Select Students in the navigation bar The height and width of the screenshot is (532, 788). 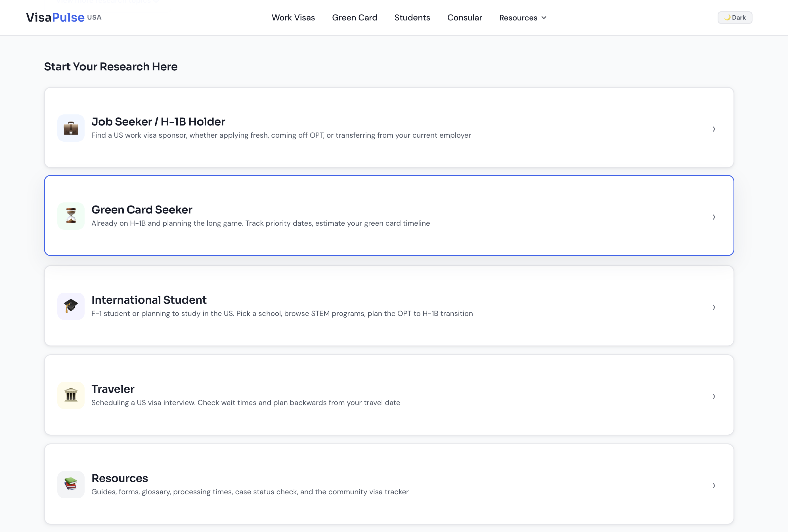[x=412, y=18]
